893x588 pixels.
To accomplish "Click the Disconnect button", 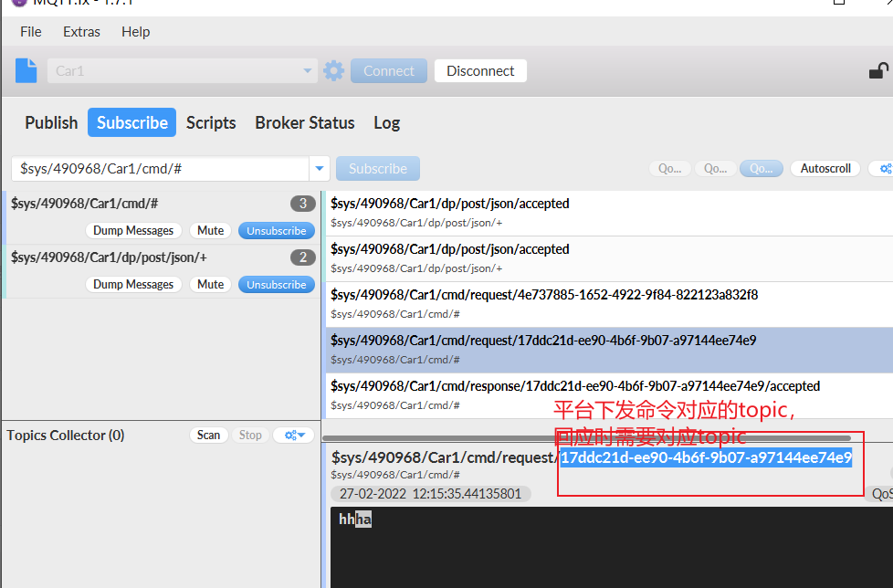I will click(480, 70).
